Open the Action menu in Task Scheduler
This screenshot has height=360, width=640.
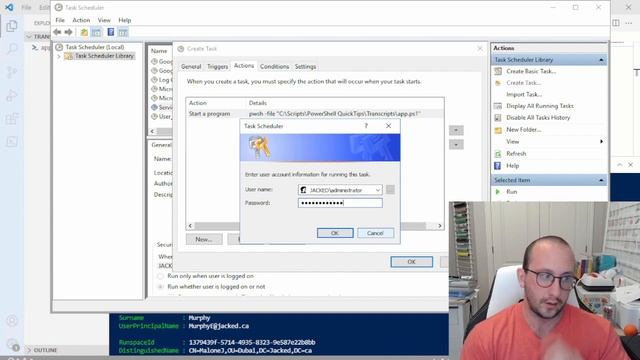[x=81, y=20]
